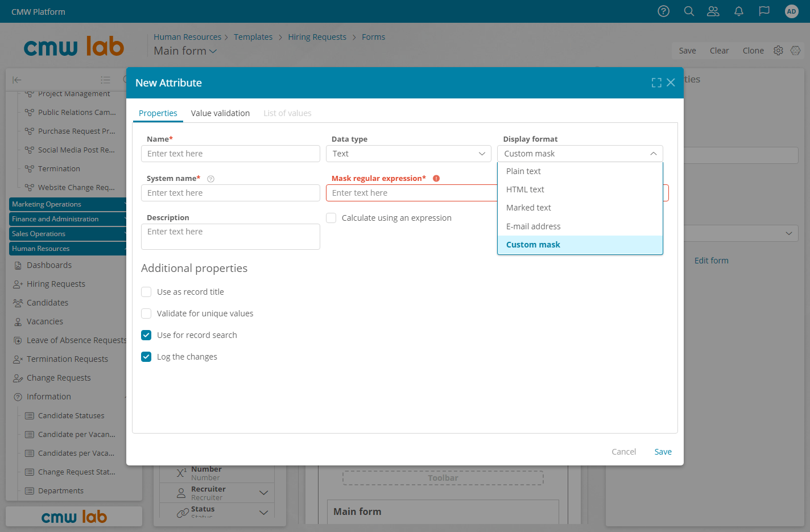Viewport: 810px width, 532px height.
Task: Open the AD user avatar
Action: point(792,11)
